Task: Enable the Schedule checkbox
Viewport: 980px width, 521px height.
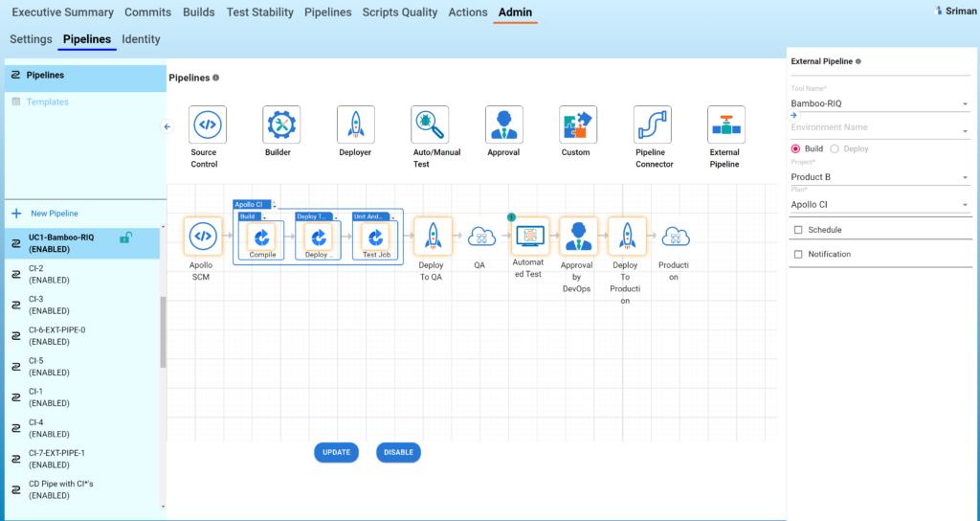Action: click(x=798, y=230)
